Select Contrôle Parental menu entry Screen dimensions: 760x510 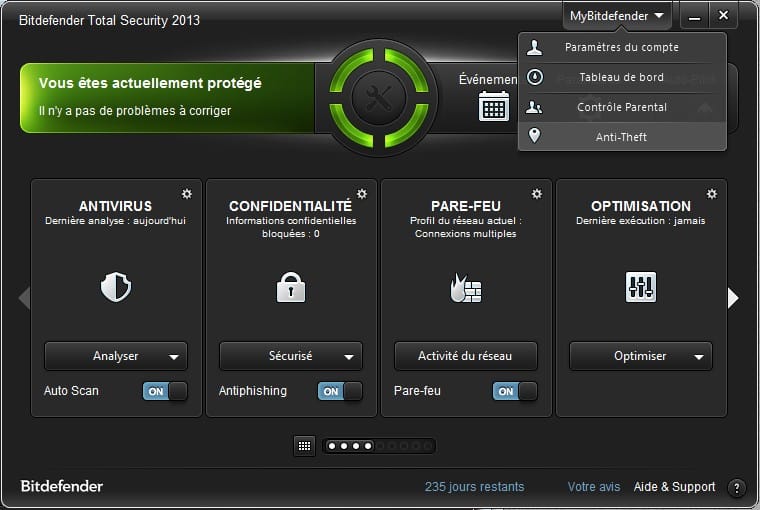pyautogui.click(x=622, y=107)
